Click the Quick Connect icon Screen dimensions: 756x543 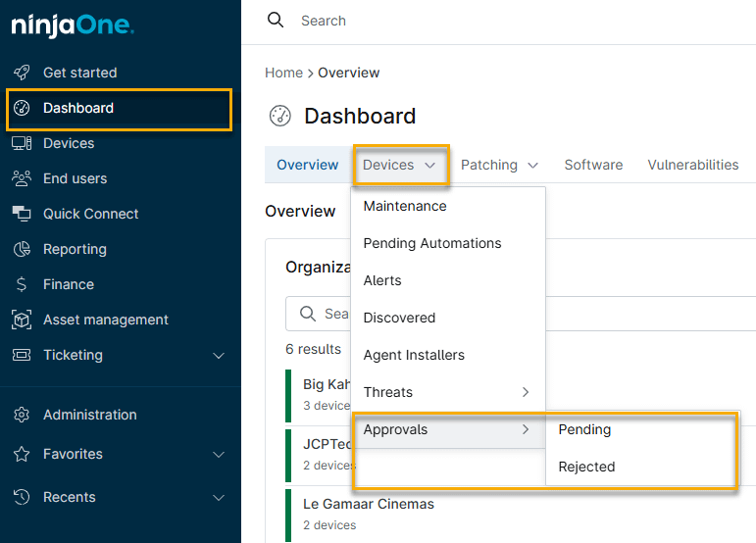pyautogui.click(x=22, y=214)
